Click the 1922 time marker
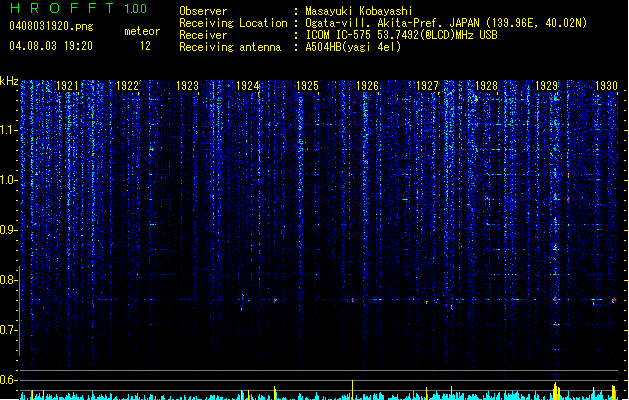629x400 pixels. coord(127,86)
